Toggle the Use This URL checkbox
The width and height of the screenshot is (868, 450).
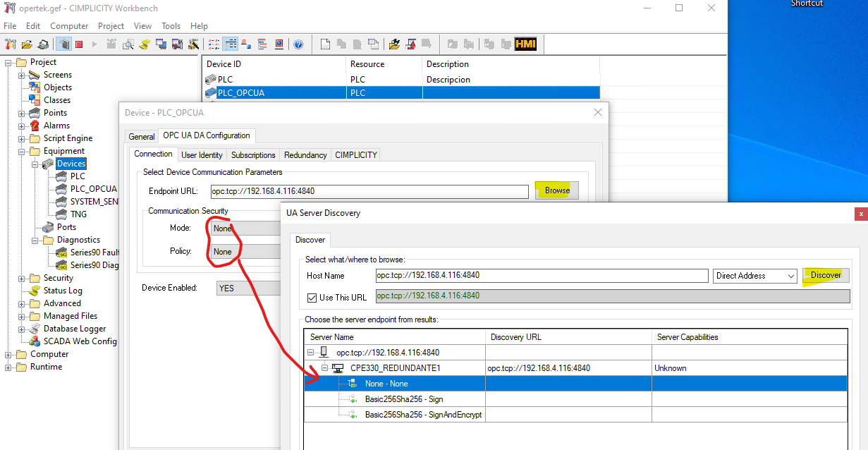pyautogui.click(x=312, y=298)
